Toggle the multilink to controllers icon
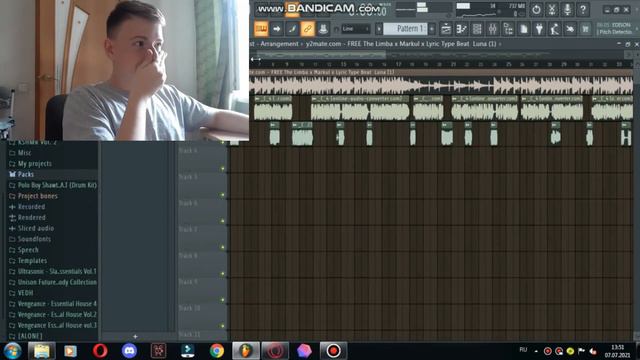Image resolution: width=640 pixels, height=360 pixels. pyautogui.click(x=307, y=29)
